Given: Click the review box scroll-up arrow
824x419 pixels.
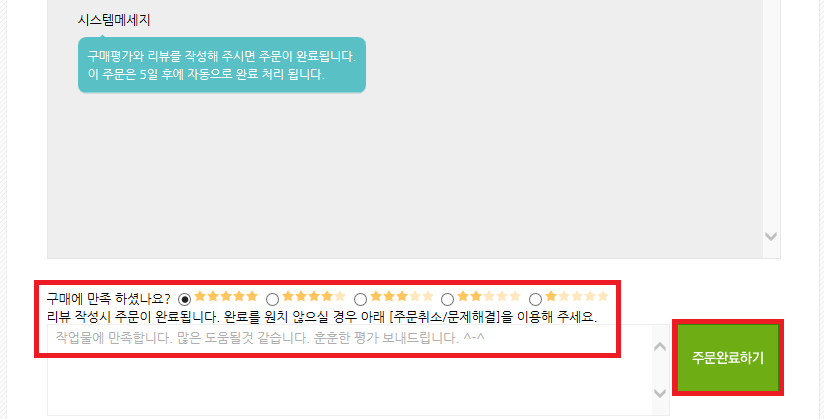Looking at the screenshot, I should 660,346.
